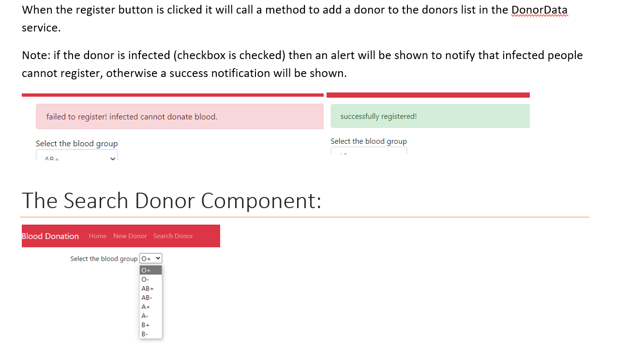Click the underlined DonorData word
This screenshot has height=364, width=644.
pyautogui.click(x=539, y=10)
